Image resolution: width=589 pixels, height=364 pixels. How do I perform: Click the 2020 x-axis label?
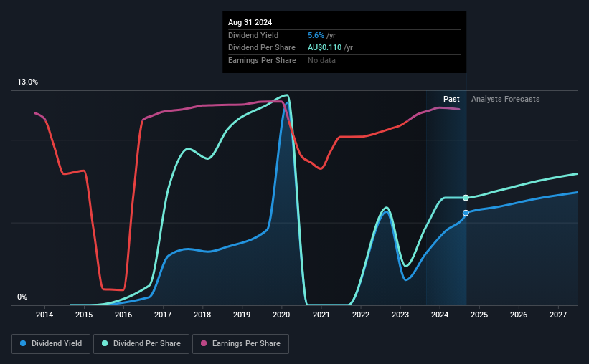pyautogui.click(x=281, y=315)
